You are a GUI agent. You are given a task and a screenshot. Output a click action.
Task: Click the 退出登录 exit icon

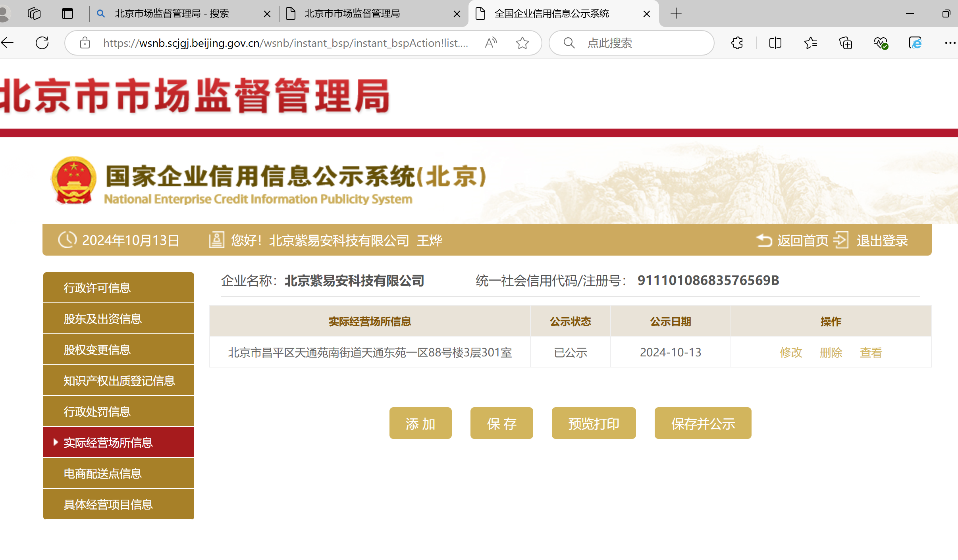(x=841, y=240)
